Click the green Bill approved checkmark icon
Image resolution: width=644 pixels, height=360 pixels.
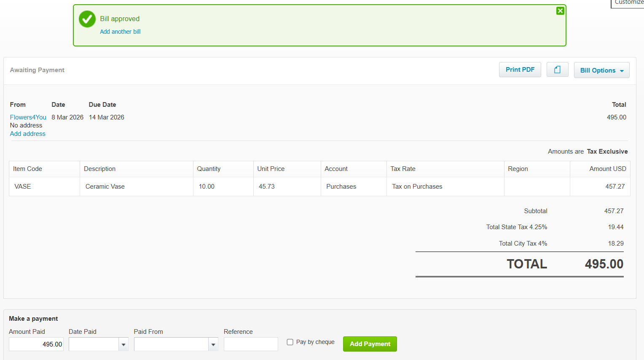(87, 19)
